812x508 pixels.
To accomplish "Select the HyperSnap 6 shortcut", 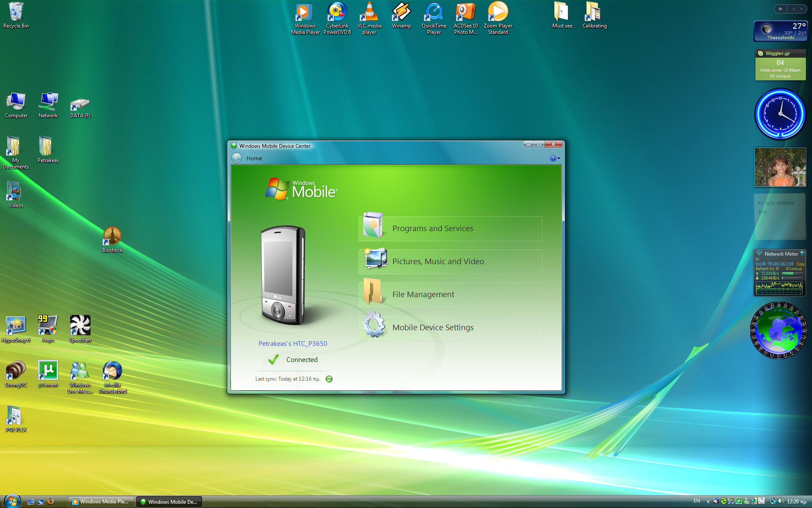I will tap(16, 329).
